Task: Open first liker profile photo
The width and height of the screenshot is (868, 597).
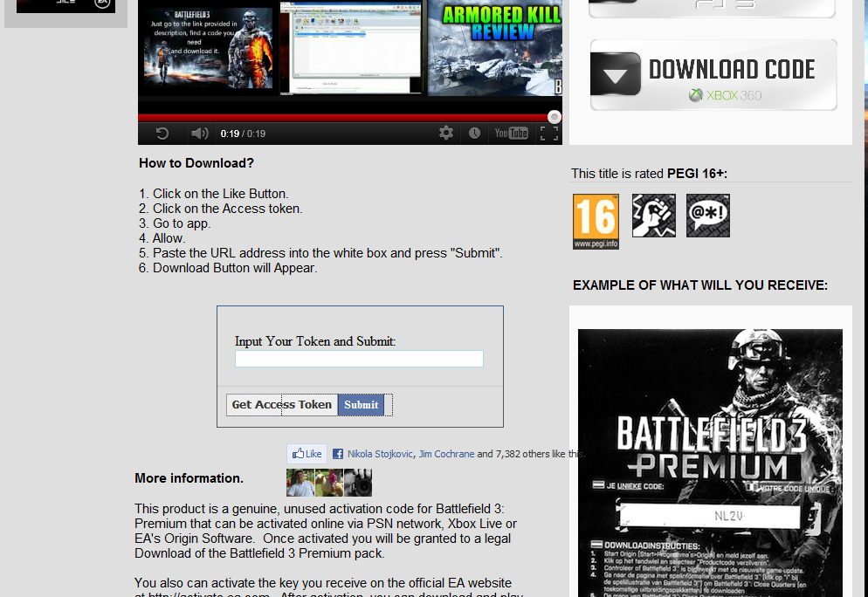Action: pos(300,483)
